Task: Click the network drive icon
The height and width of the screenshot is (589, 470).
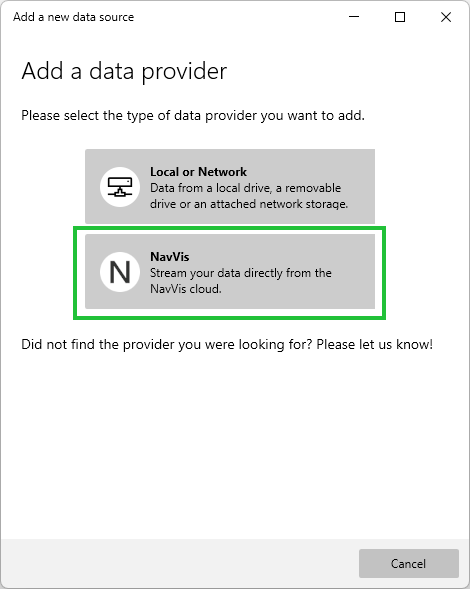Action: pos(120,187)
